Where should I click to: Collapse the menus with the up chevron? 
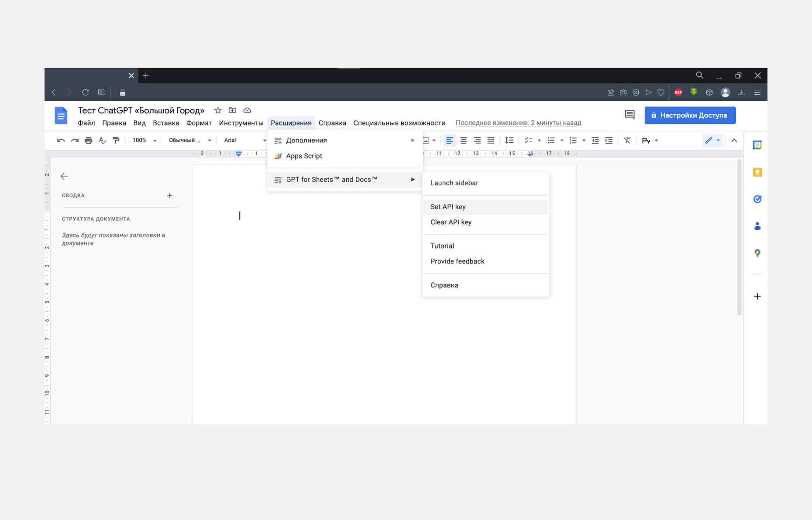pyautogui.click(x=734, y=140)
